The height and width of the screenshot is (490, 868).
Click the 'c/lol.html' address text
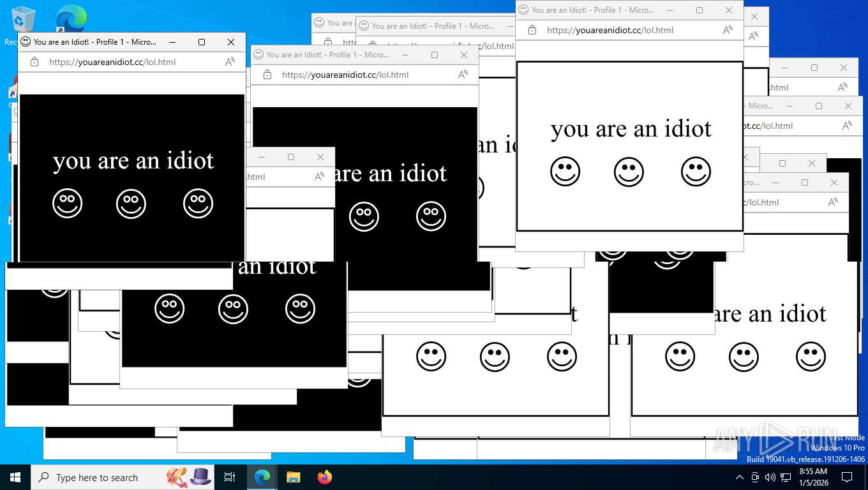coord(761,202)
